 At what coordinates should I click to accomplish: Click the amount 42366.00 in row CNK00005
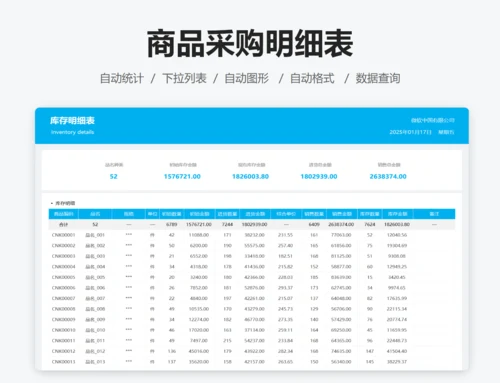click(x=255, y=277)
